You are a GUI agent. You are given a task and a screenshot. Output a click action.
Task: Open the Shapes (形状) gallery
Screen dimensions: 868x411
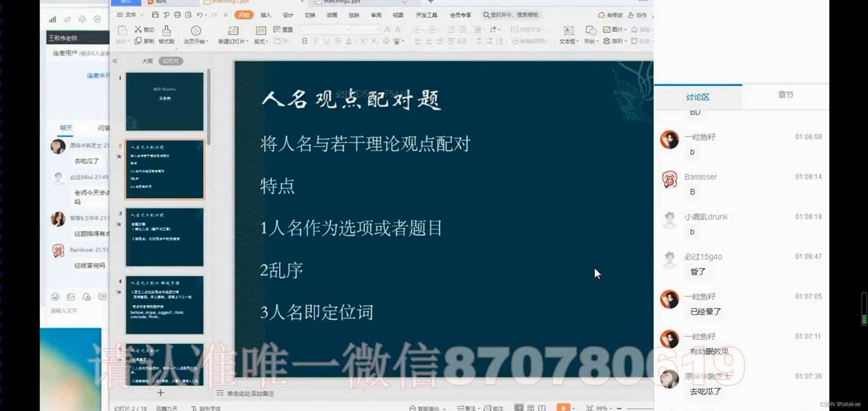tap(591, 35)
